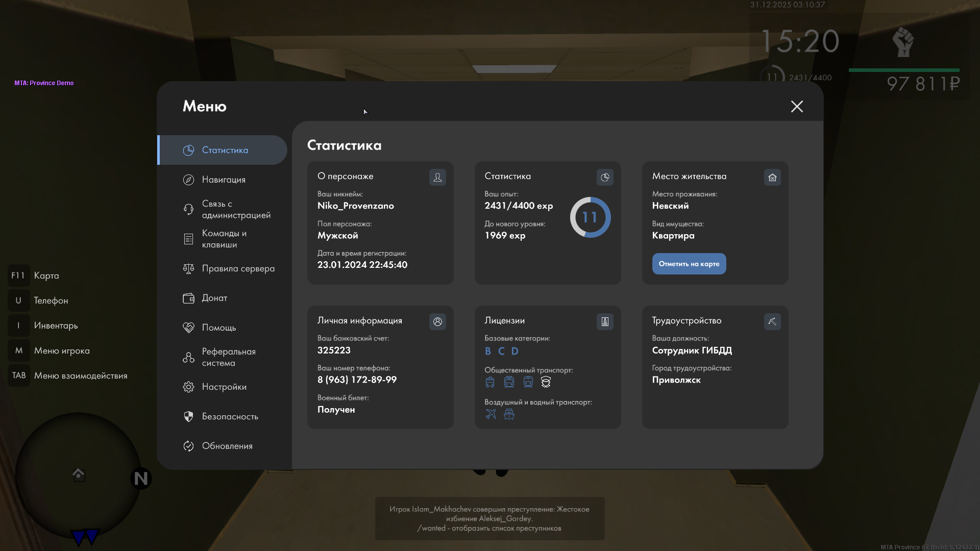Open the Навигация menu section
Screen dimensions: 980x551
[223, 180]
